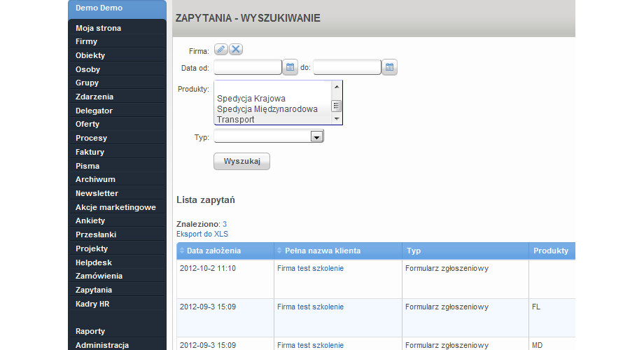Screen dimensions: 644x350
Task: Open Firma test szkolenie in MD row
Action: (311, 345)
